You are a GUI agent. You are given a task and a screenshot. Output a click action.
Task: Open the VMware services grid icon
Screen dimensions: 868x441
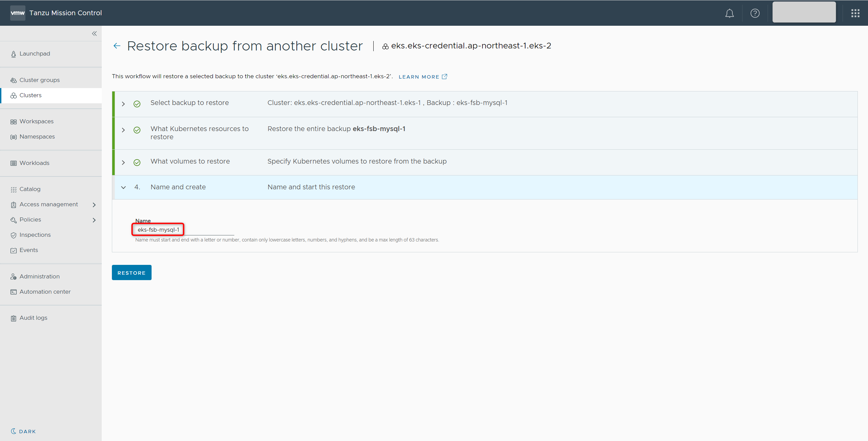tap(855, 13)
